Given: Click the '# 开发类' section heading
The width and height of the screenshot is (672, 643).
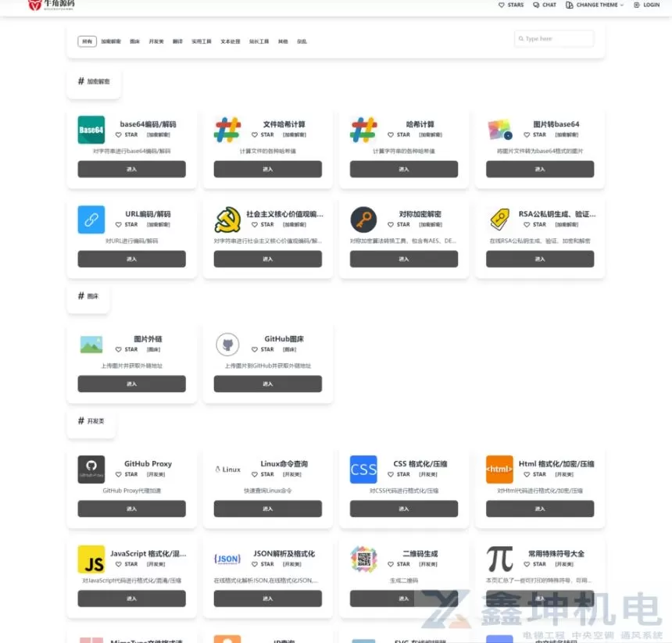Looking at the screenshot, I should [x=91, y=421].
